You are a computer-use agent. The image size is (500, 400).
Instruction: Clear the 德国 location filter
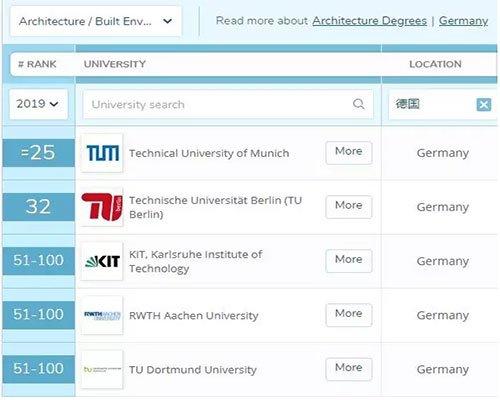click(x=484, y=105)
